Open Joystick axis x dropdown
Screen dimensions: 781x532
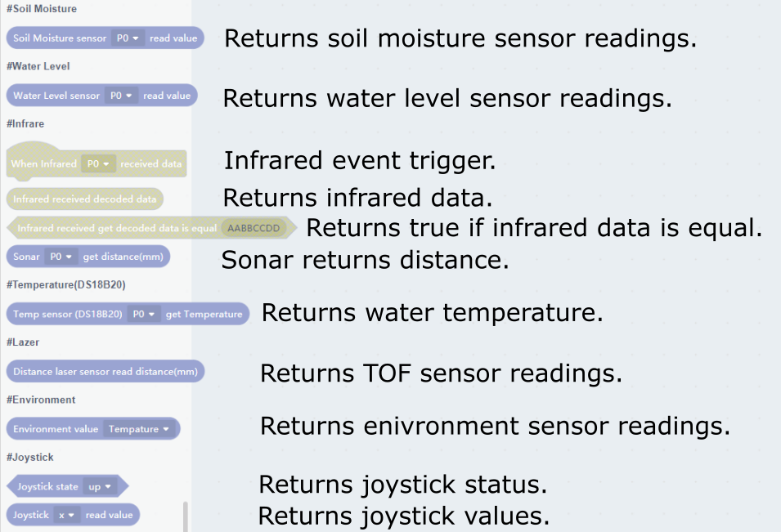click(66, 515)
